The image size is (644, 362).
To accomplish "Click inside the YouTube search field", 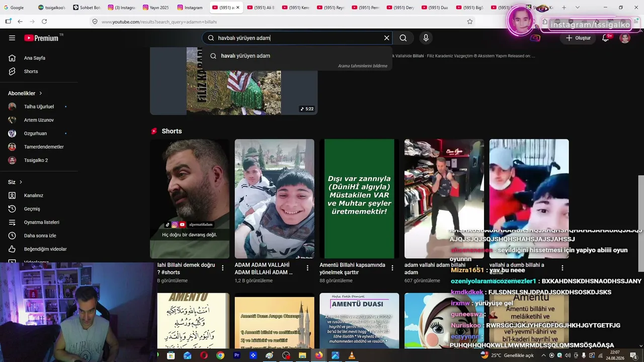I will (x=297, y=38).
